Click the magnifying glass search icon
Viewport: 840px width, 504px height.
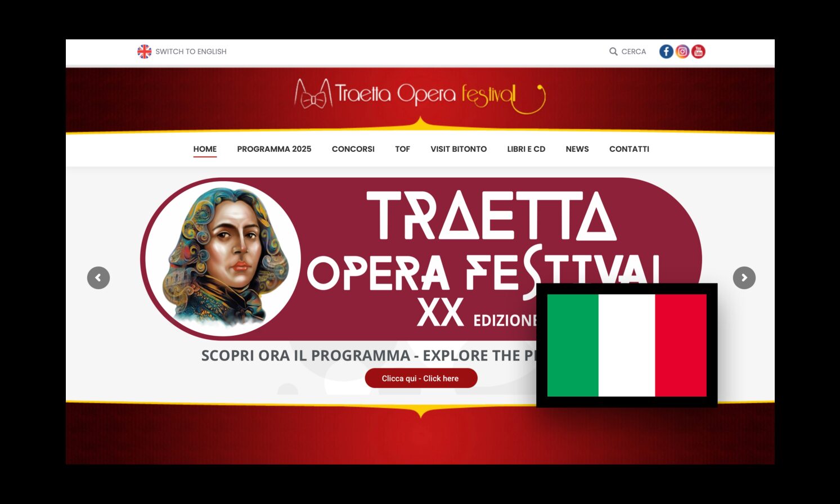click(x=613, y=52)
